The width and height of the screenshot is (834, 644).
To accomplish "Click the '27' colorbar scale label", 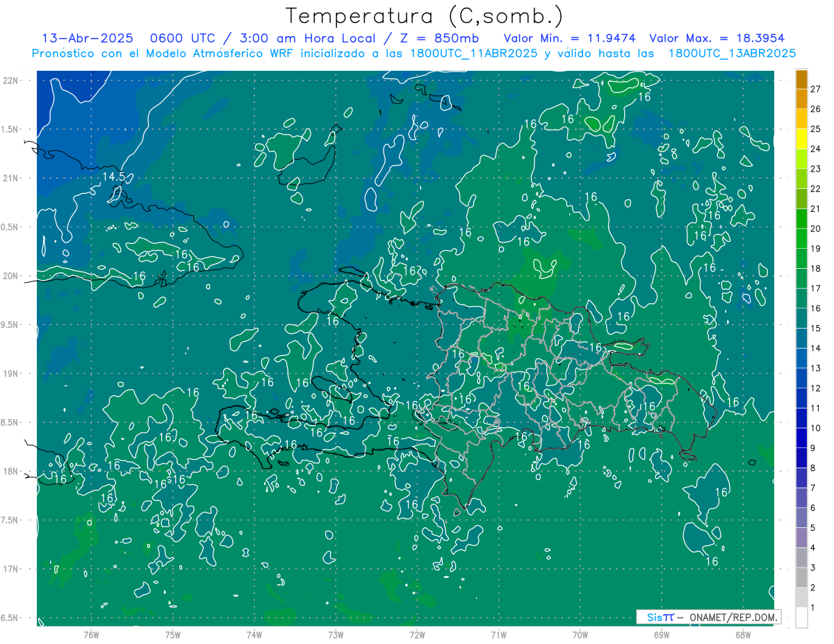I will click(815, 89).
